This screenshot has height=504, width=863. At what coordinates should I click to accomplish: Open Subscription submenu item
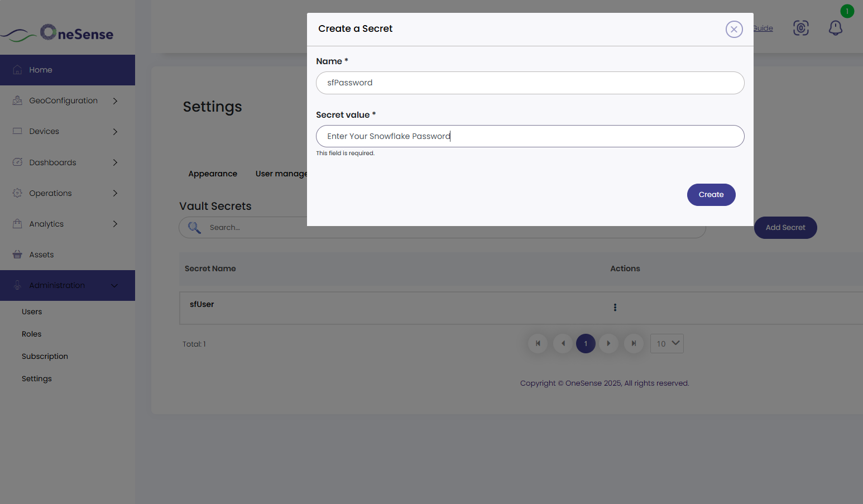click(x=45, y=357)
